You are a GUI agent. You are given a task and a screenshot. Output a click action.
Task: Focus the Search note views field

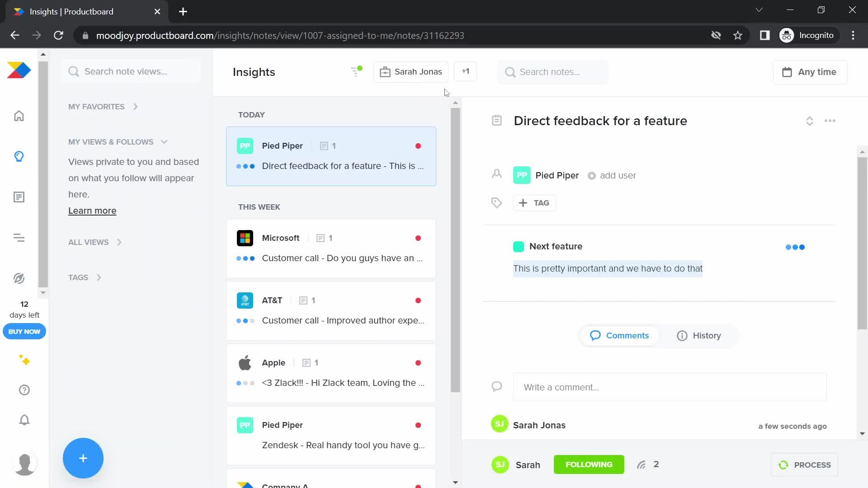[x=131, y=71]
